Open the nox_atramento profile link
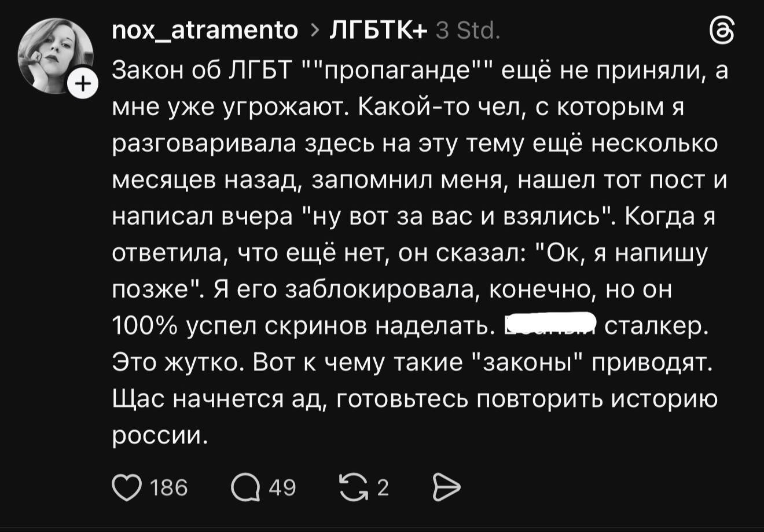 [205, 30]
